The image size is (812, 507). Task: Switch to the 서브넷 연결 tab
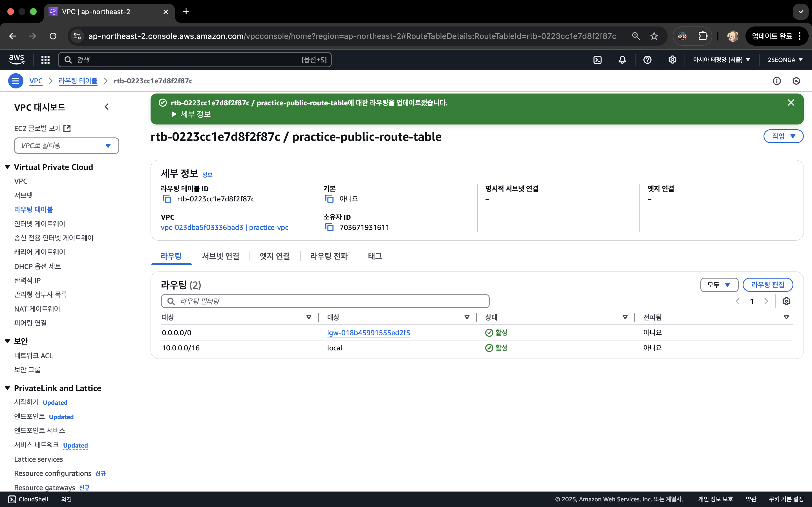coord(220,256)
